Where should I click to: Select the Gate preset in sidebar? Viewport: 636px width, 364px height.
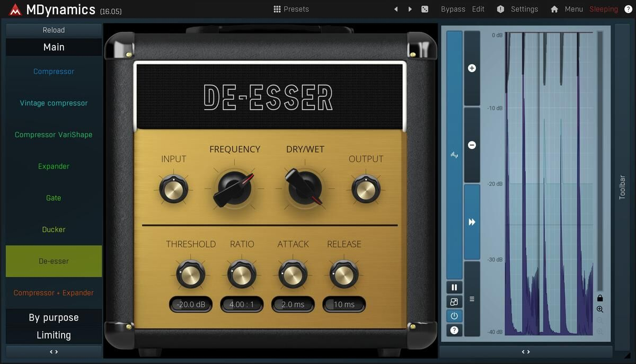coord(54,198)
